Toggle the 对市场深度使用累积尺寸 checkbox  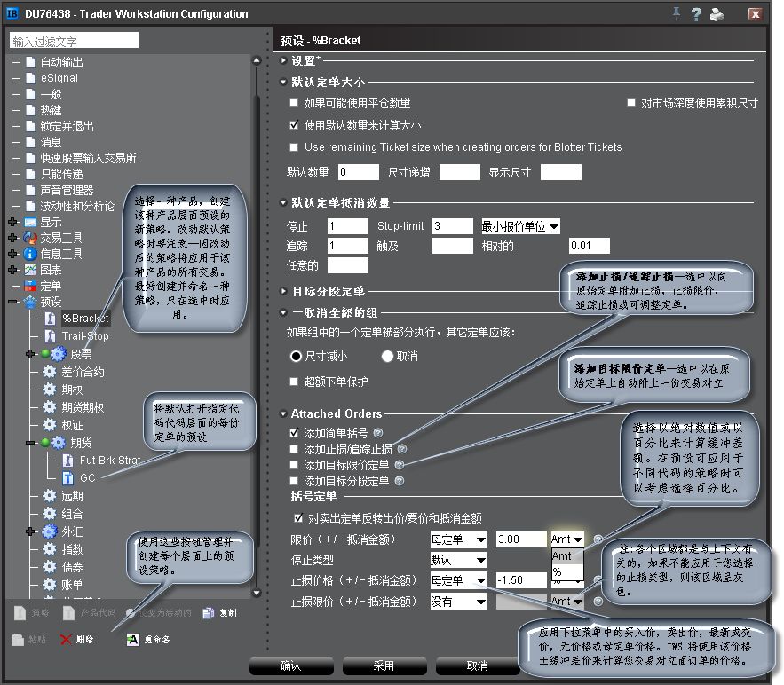(x=631, y=103)
